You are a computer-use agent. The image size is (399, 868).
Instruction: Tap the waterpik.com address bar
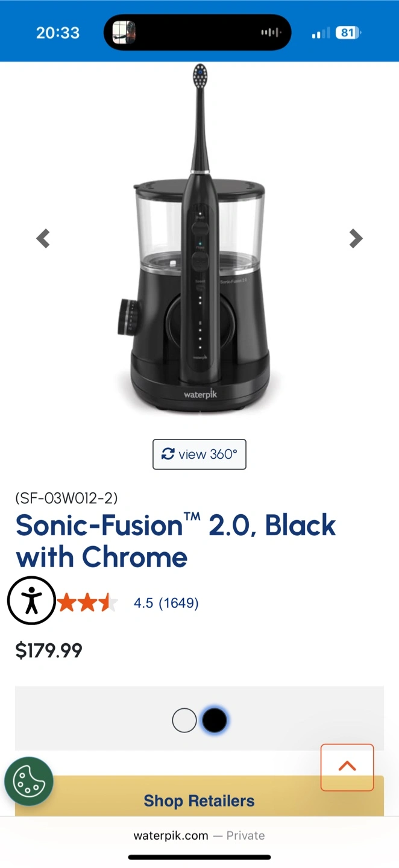click(x=199, y=835)
